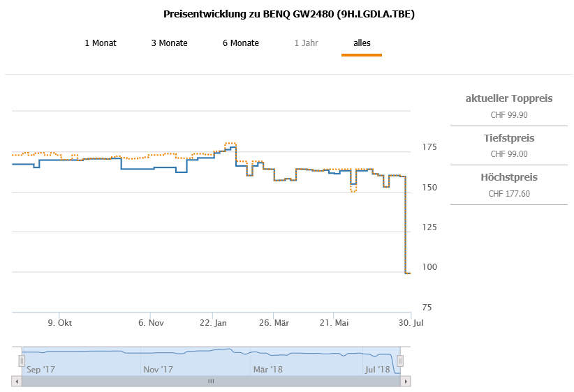Click Mär '18 in the navigator timeline

(267, 369)
